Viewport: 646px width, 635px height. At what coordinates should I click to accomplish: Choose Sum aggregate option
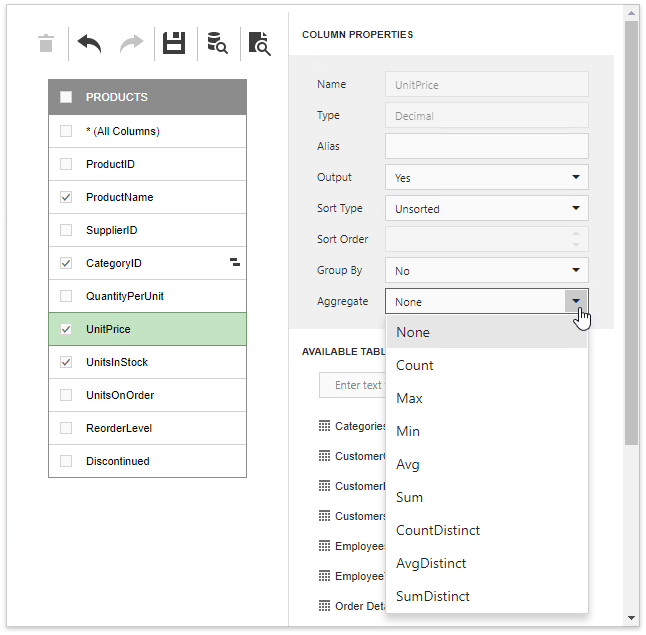click(x=487, y=497)
